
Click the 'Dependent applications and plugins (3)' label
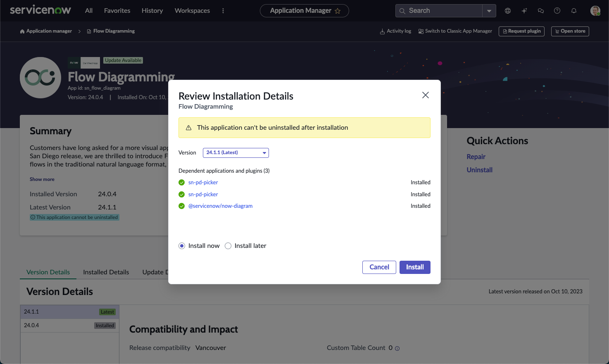(224, 171)
